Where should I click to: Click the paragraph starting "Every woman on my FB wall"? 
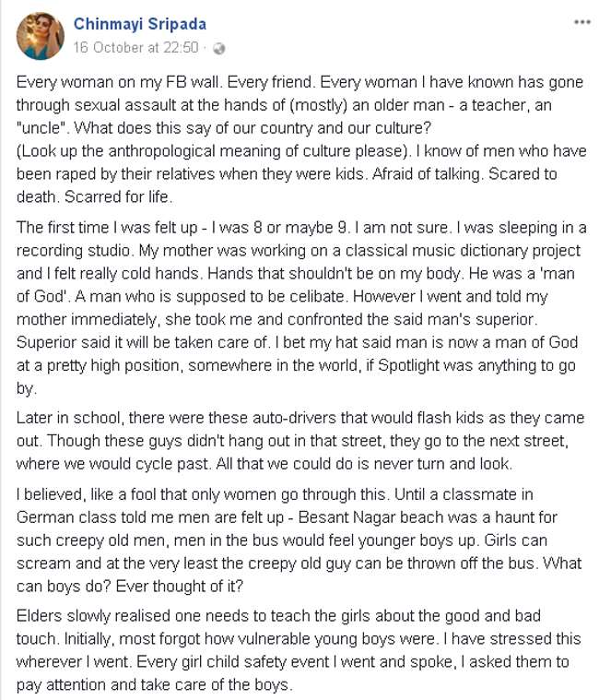pos(301,139)
